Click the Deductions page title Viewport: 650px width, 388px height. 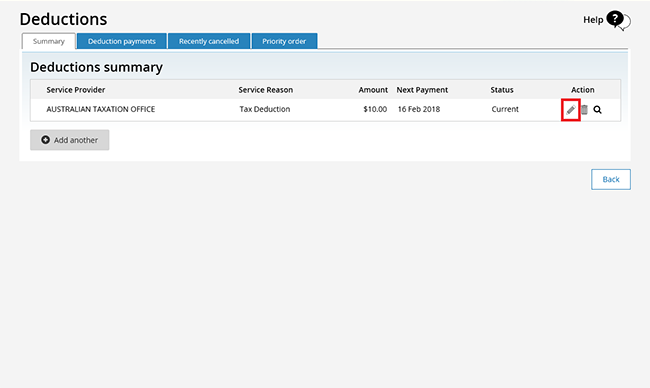click(63, 19)
